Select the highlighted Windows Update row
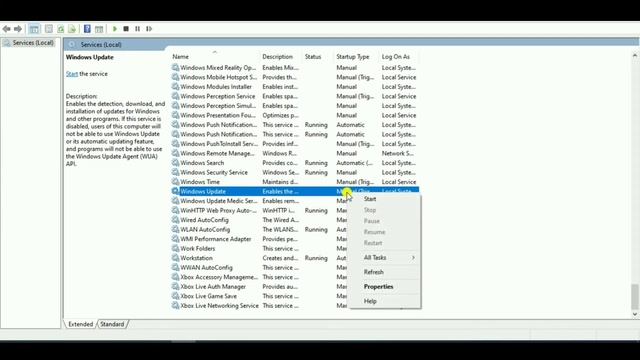 pyautogui.click(x=295, y=191)
